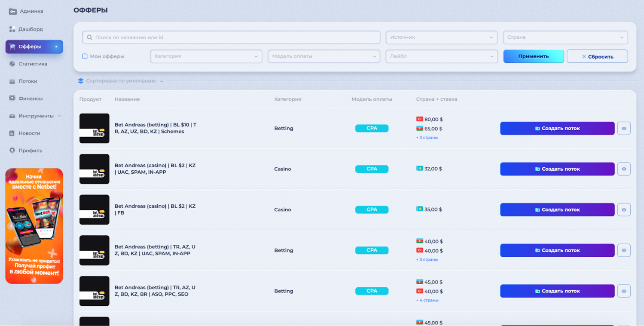Click the Дашборд grid icon
Screen dimensions: 644x326
12,29
